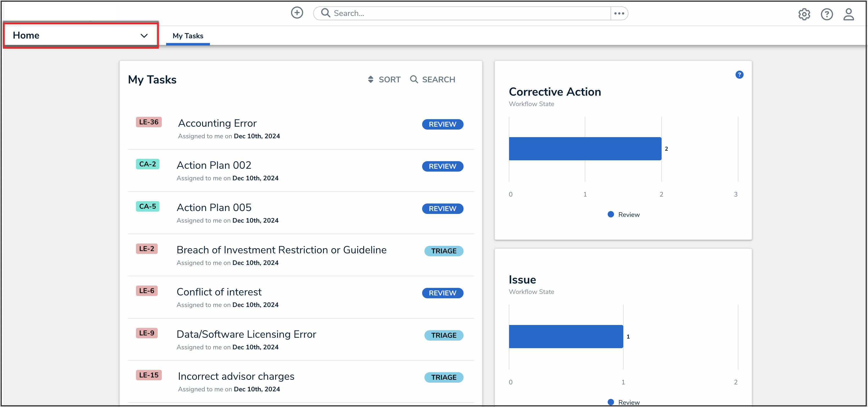
Task: Open the help question mark icon
Action: coord(827,14)
